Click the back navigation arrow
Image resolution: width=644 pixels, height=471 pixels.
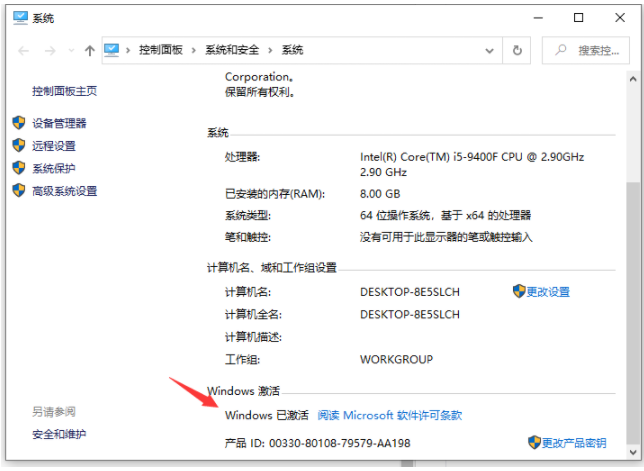[x=24, y=50]
